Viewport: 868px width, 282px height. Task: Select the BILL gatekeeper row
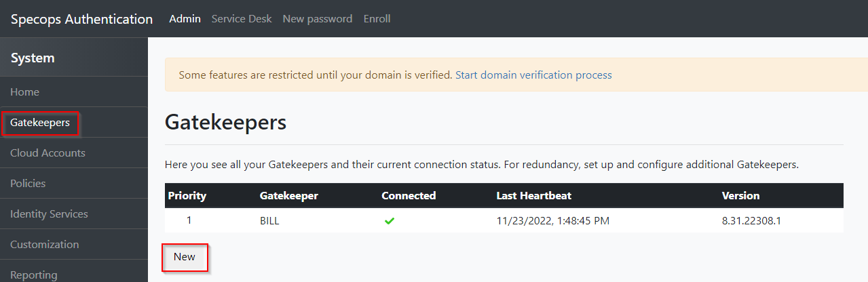(x=504, y=220)
